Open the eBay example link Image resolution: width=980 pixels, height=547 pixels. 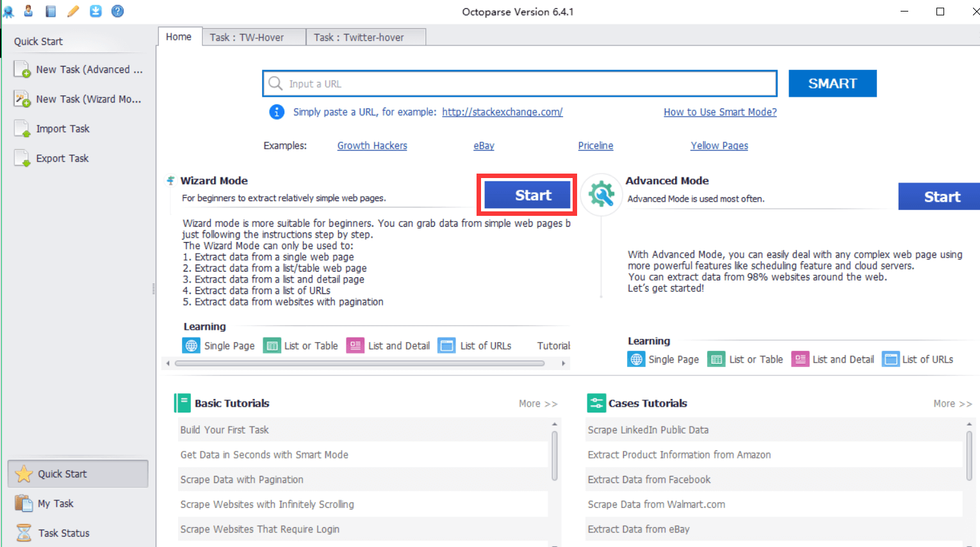point(484,145)
